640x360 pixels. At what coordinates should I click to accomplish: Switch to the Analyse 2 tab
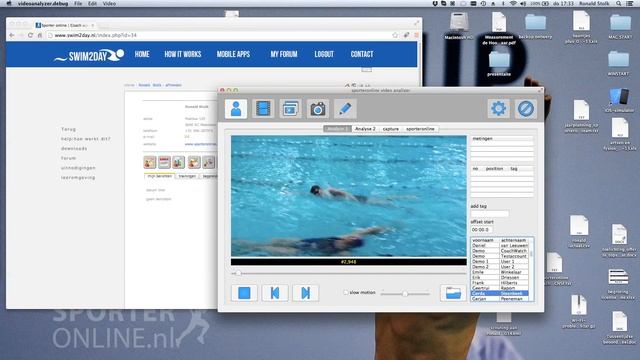pyautogui.click(x=365, y=129)
